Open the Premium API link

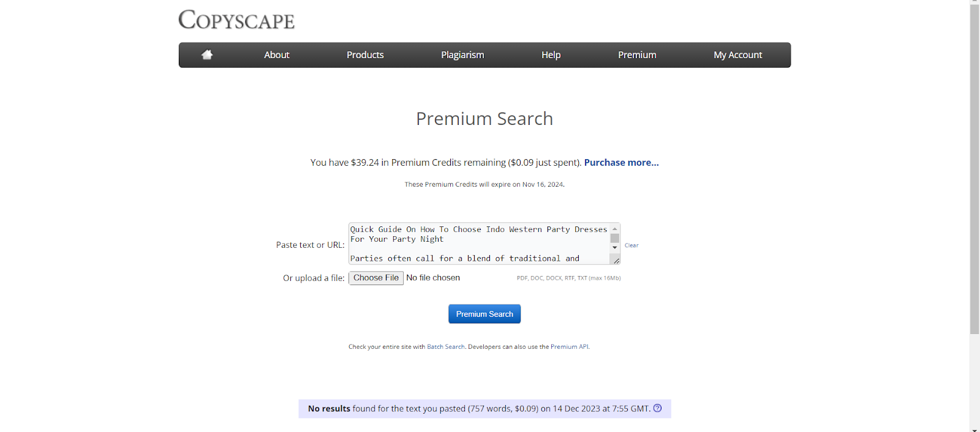click(569, 347)
